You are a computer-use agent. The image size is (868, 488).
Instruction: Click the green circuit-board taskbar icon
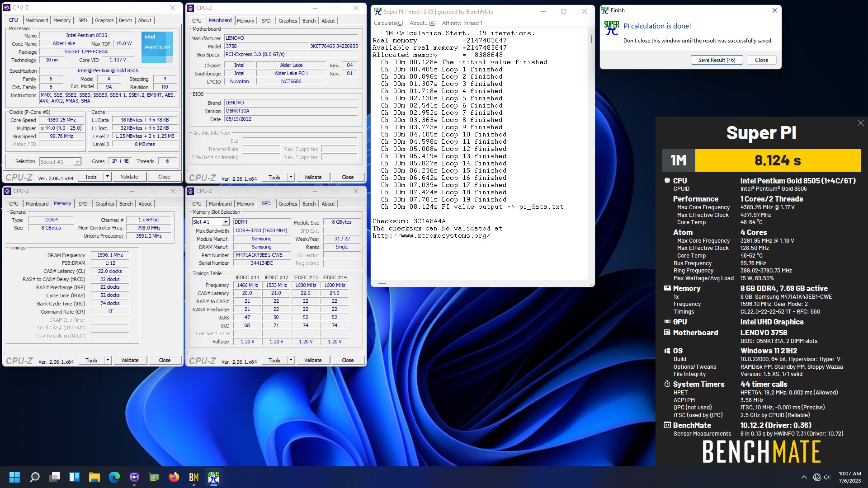point(154,477)
